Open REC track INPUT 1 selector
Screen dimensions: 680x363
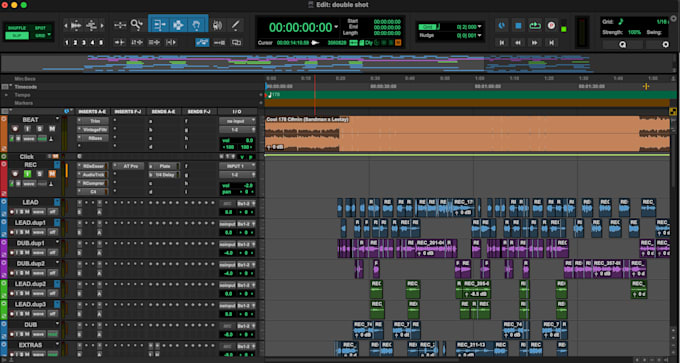coord(237,166)
